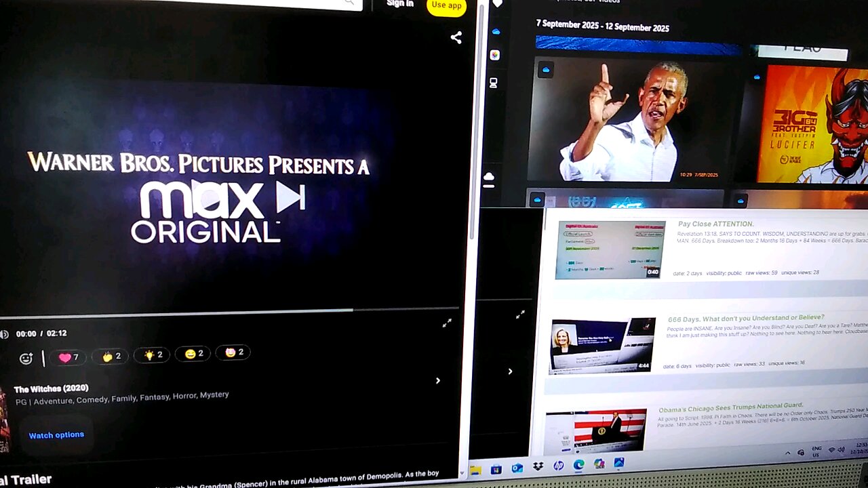
Task: Click the favorites heart icon in sidebar
Action: [498, 4]
